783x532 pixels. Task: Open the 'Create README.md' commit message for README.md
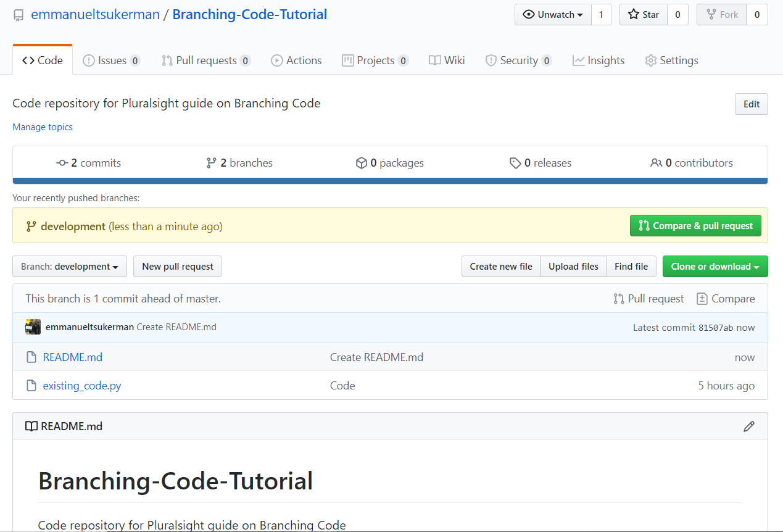(376, 357)
